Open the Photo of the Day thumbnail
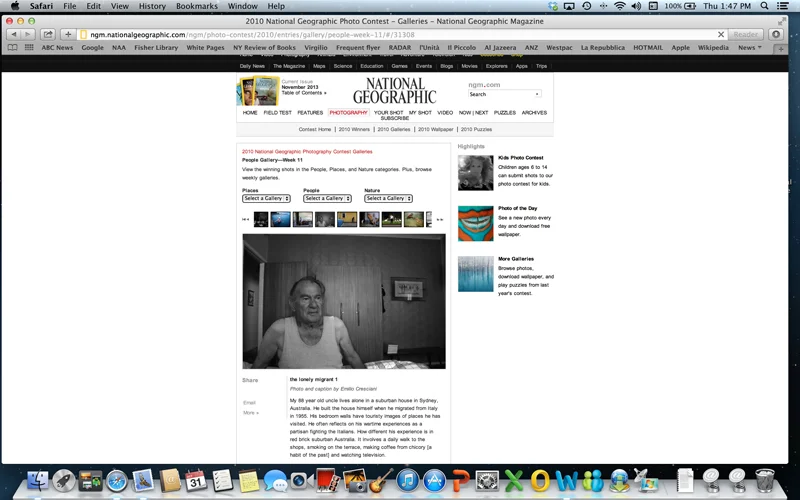The height and width of the screenshot is (500, 800). click(x=476, y=223)
